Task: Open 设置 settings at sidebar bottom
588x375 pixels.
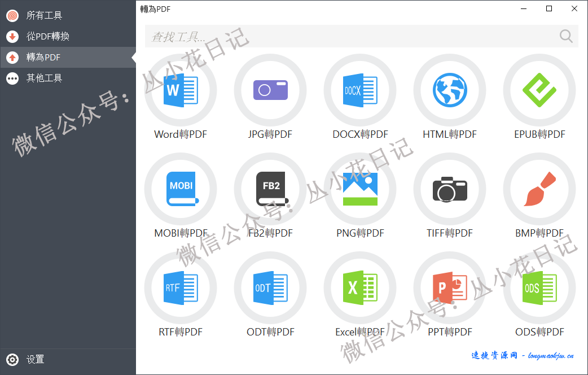Action: pos(68,360)
